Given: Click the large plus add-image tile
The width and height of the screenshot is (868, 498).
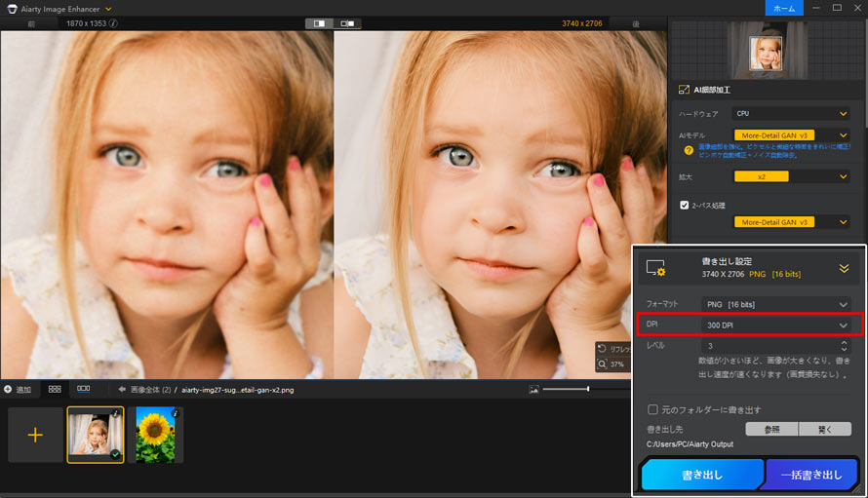Looking at the screenshot, I should pos(35,435).
